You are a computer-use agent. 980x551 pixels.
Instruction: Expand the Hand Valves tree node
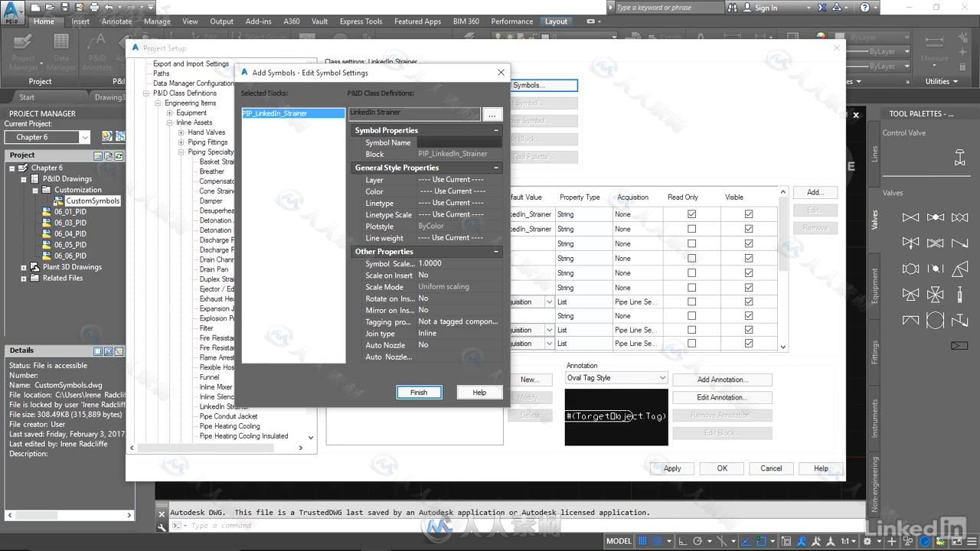[x=181, y=132]
